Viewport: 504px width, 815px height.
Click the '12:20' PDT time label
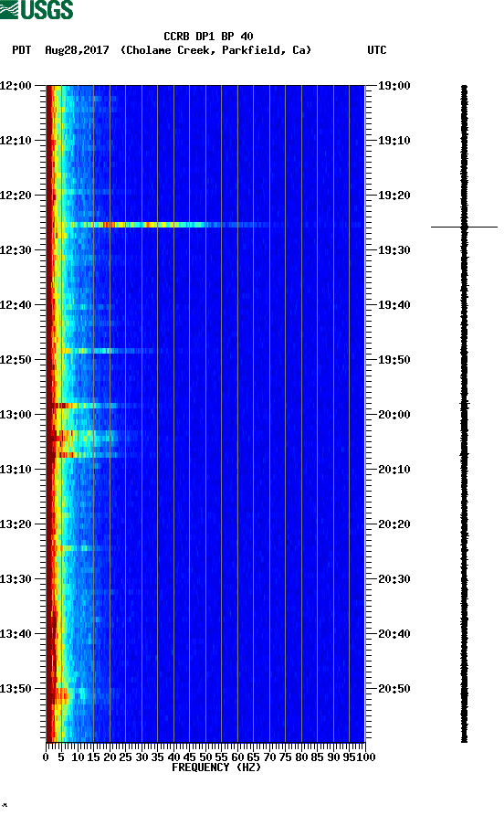coord(16,195)
